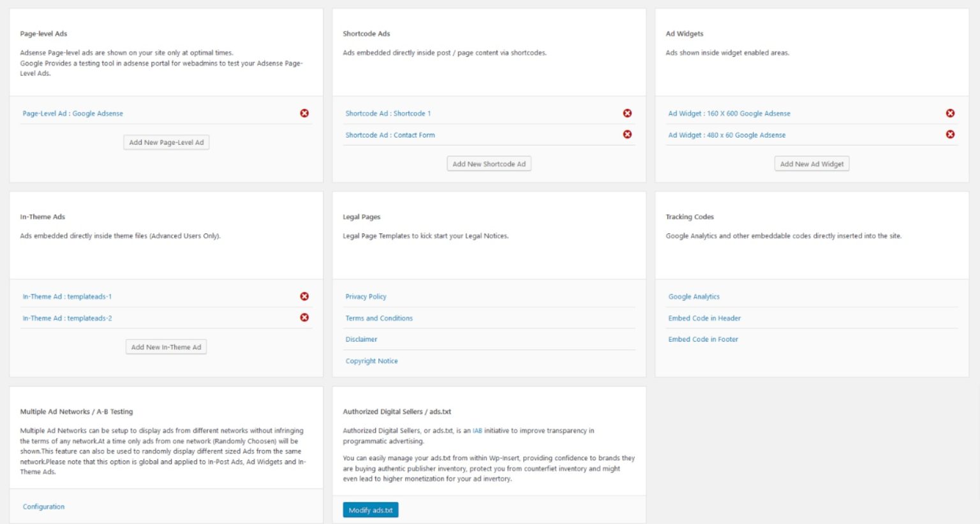This screenshot has height=524, width=980.
Task: Open the Google Analytics tracking code settings
Action: 694,296
